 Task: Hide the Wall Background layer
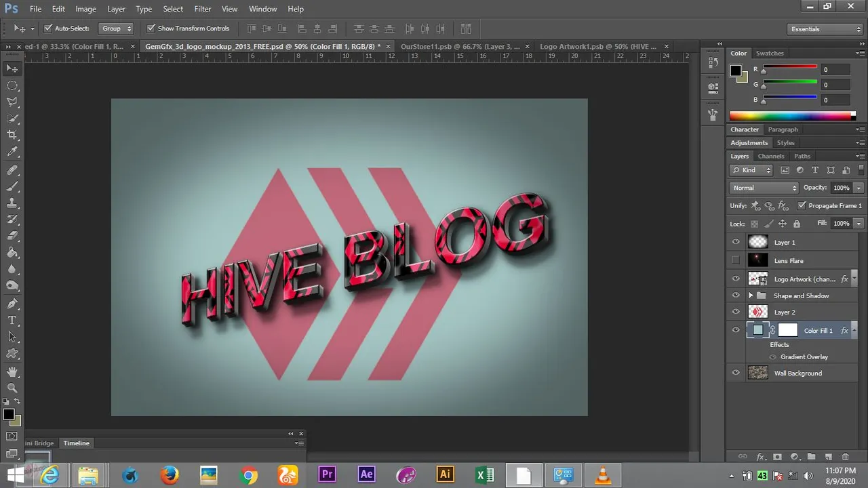(736, 373)
